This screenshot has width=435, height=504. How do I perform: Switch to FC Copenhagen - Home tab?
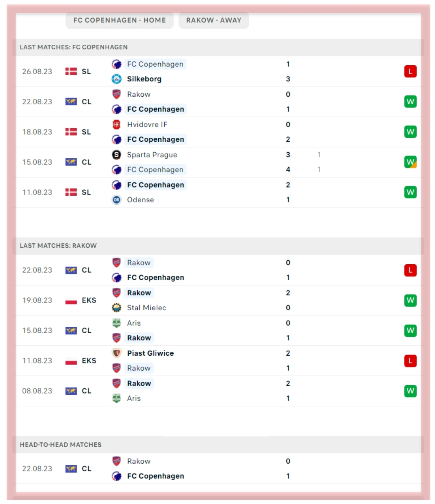[x=119, y=20]
